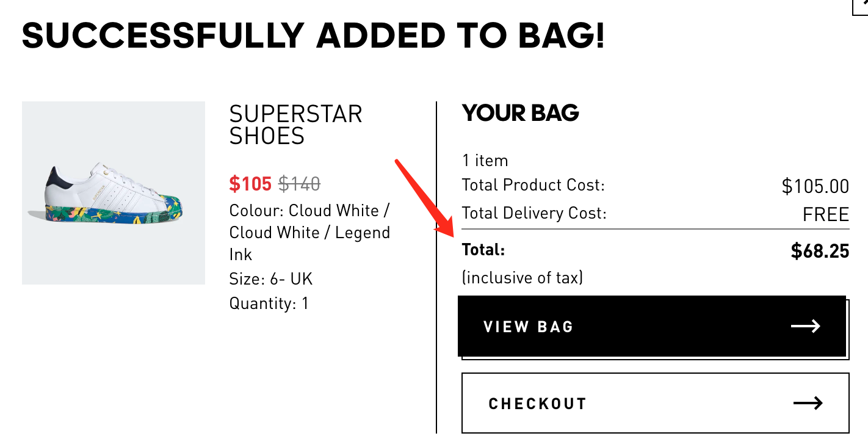Click the Quantity: 1 text
The width and height of the screenshot is (868, 447).
pos(269,303)
